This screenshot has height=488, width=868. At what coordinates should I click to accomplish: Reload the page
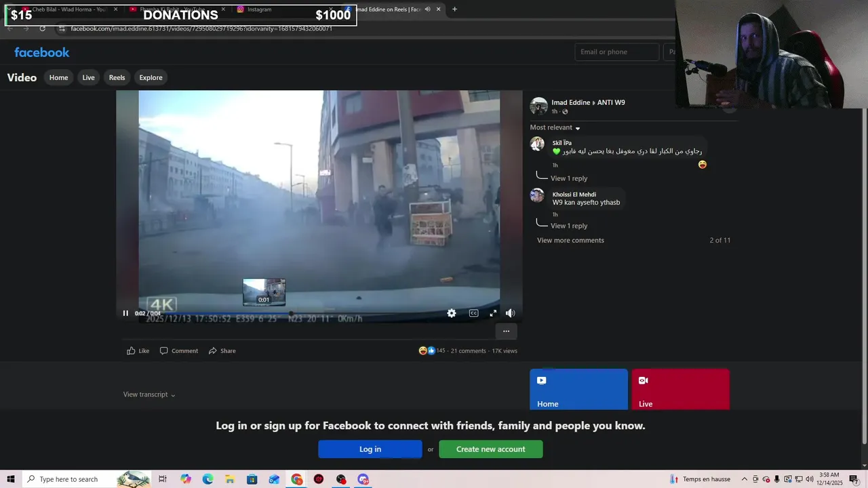(x=42, y=28)
